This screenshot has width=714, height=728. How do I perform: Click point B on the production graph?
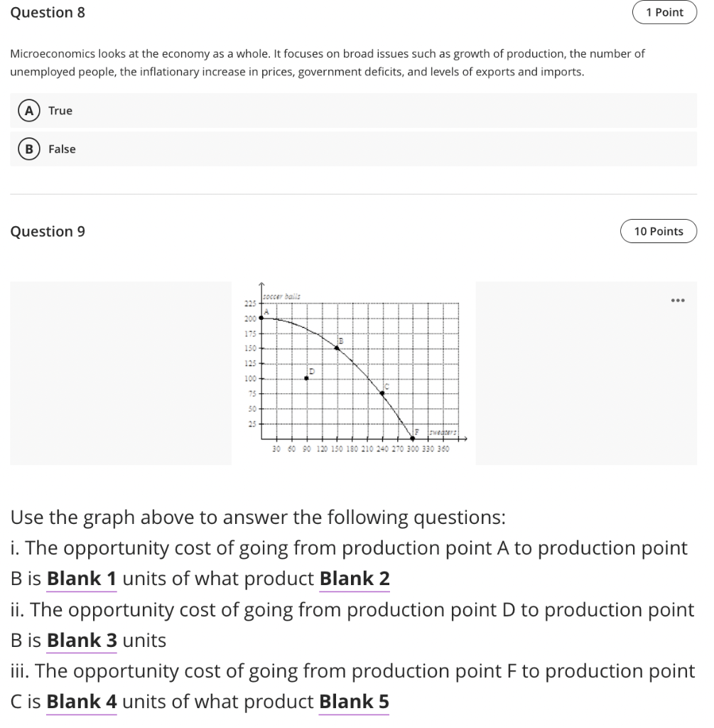point(337,347)
